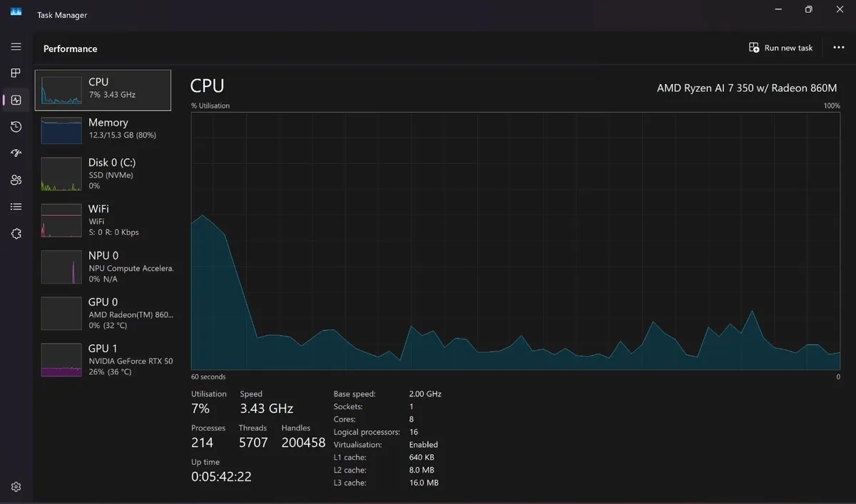This screenshot has height=504, width=856.
Task: Click the Threads count 5707
Action: (253, 443)
